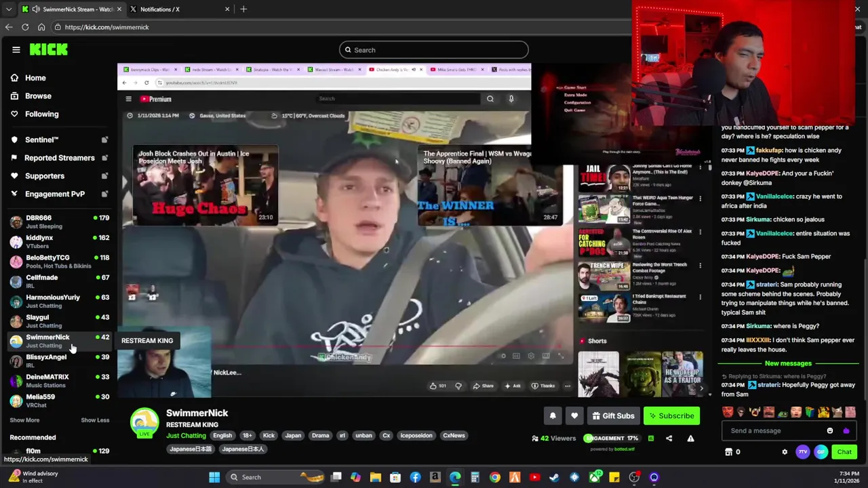Click the 7TV chat button
The height and width of the screenshot is (488, 868).
[803, 452]
